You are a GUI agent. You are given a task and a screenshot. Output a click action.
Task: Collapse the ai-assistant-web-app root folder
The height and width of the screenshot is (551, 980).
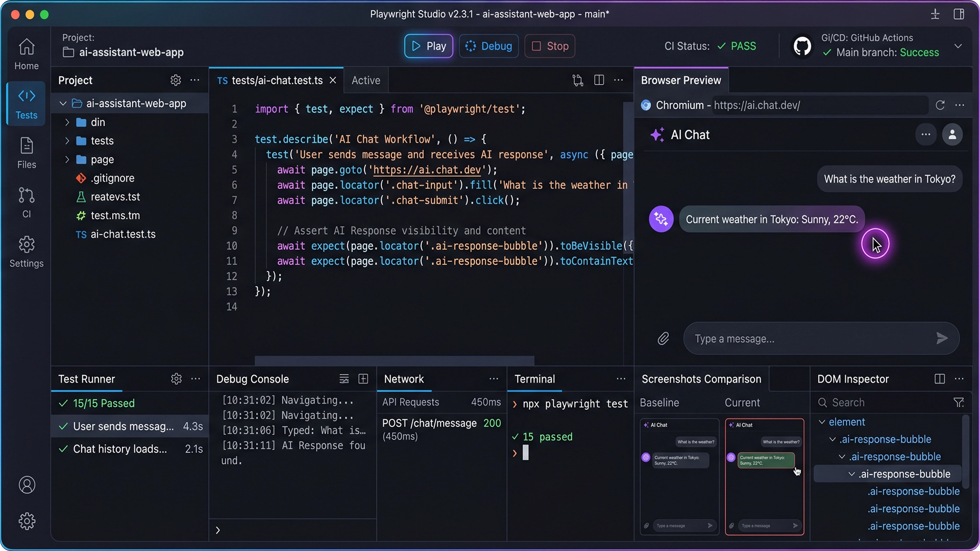click(63, 104)
